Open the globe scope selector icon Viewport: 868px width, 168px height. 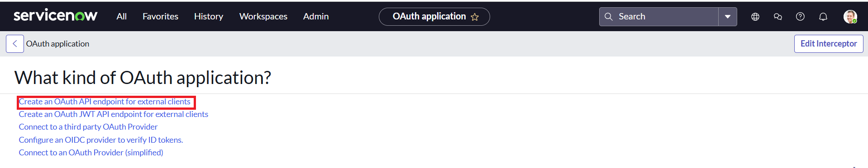(755, 17)
